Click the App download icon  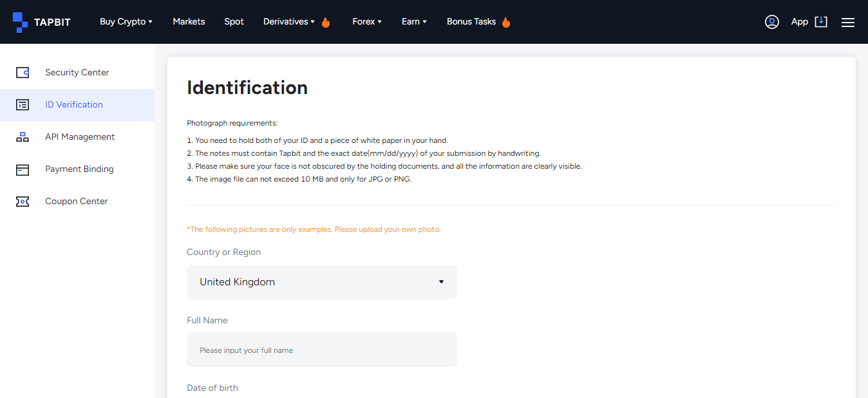coord(821,22)
